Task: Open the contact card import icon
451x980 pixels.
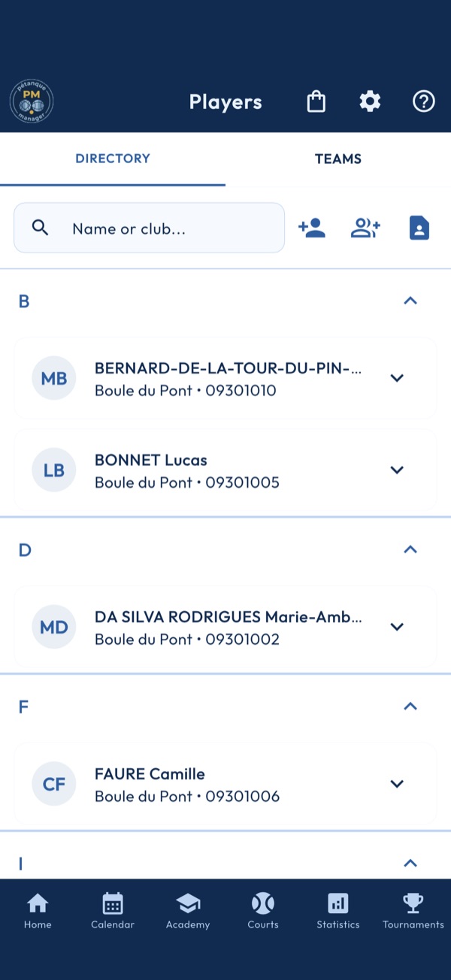Action: coord(419,228)
